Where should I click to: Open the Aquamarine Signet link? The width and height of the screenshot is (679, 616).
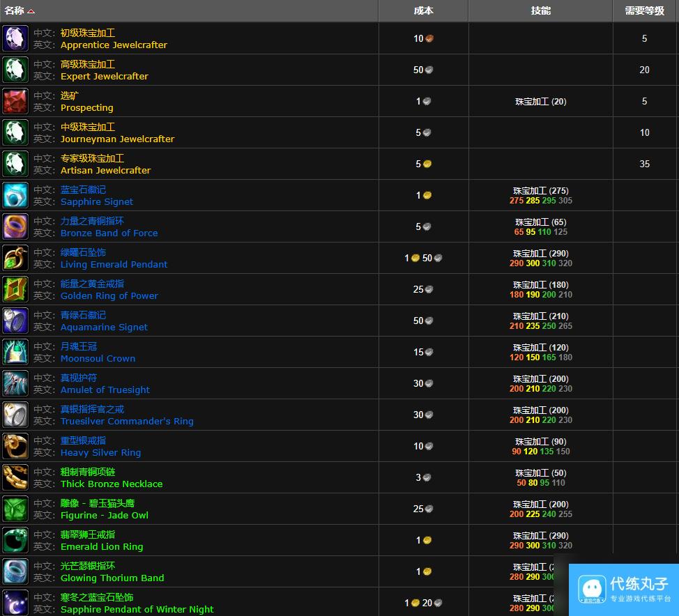pyautogui.click(x=104, y=328)
